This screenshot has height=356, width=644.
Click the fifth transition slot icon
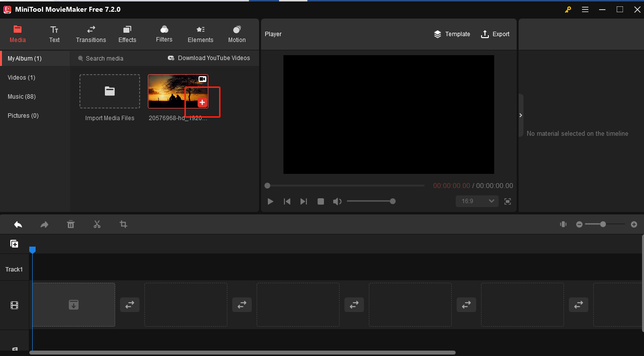[579, 305]
